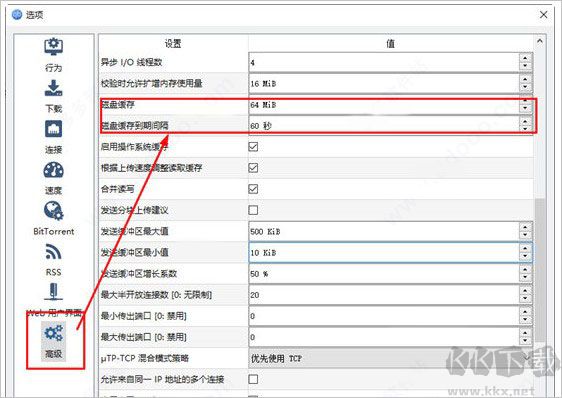Open the μTP-TCP 混合模式策略 dropdown
The width and height of the screenshot is (562, 398).
tap(391, 358)
